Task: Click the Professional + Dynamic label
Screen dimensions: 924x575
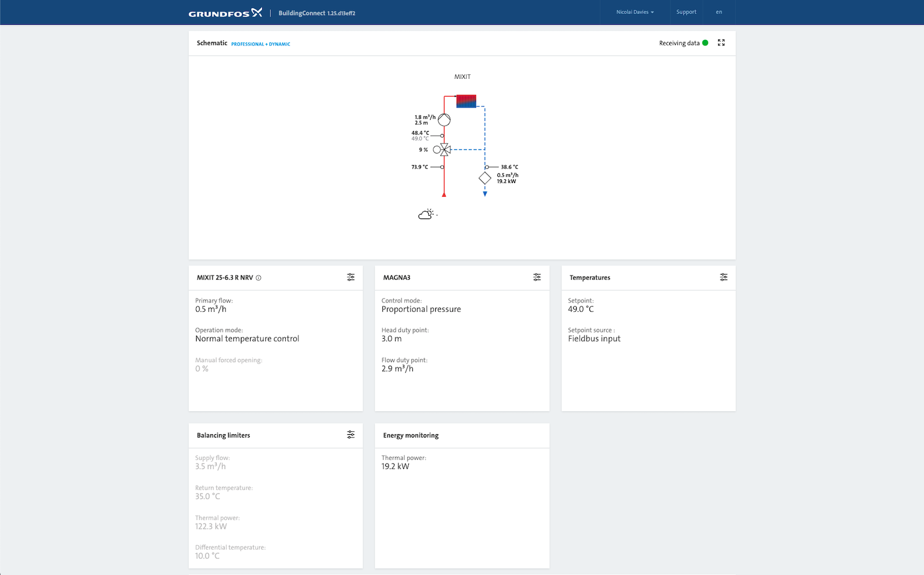Action: pyautogui.click(x=260, y=44)
